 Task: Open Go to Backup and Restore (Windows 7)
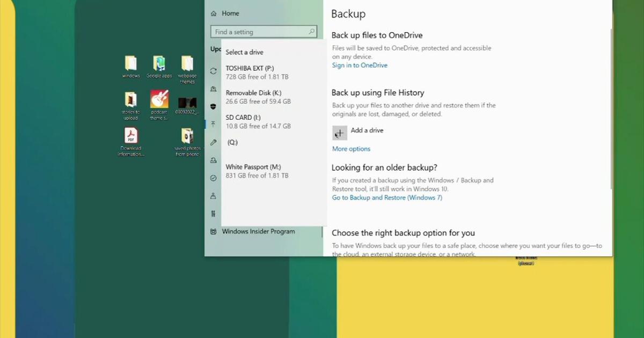point(387,198)
